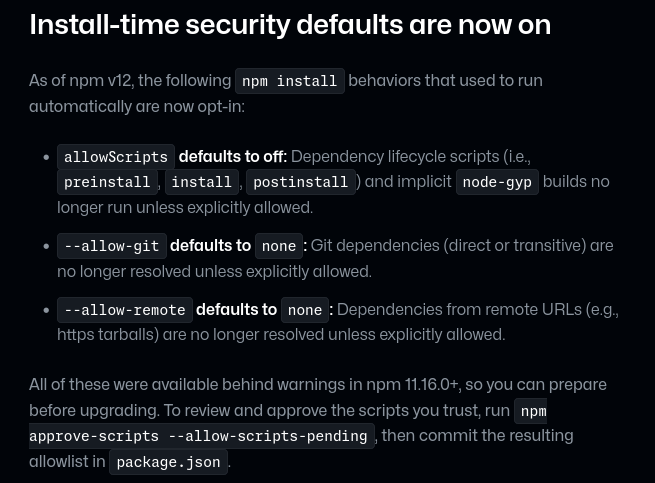
Task: Click the preinstall code snippet
Action: click(x=107, y=182)
